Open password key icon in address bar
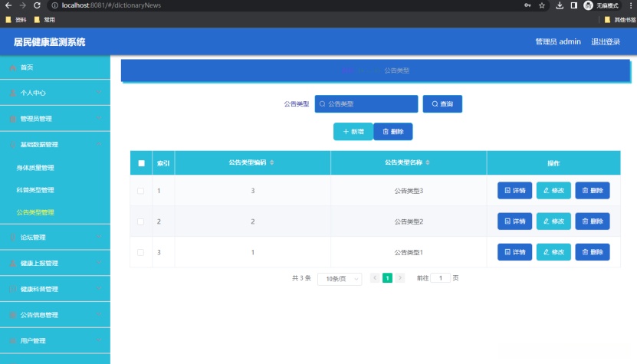Image resolution: width=637 pixels, height=364 pixels. click(527, 5)
